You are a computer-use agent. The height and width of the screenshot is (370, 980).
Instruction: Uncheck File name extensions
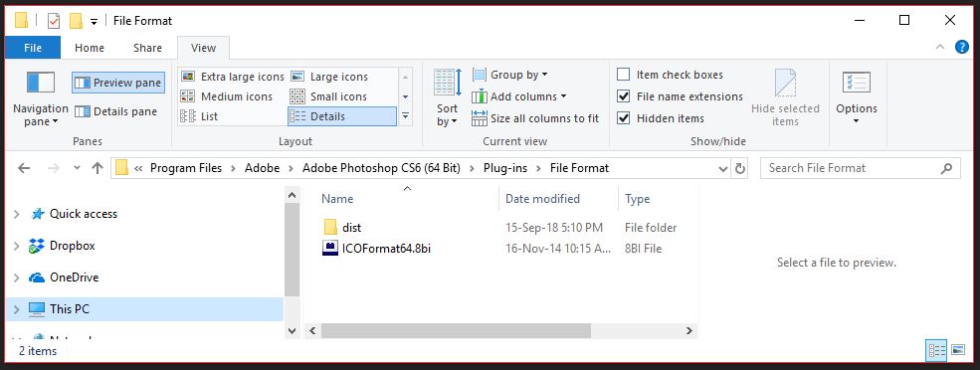(623, 96)
